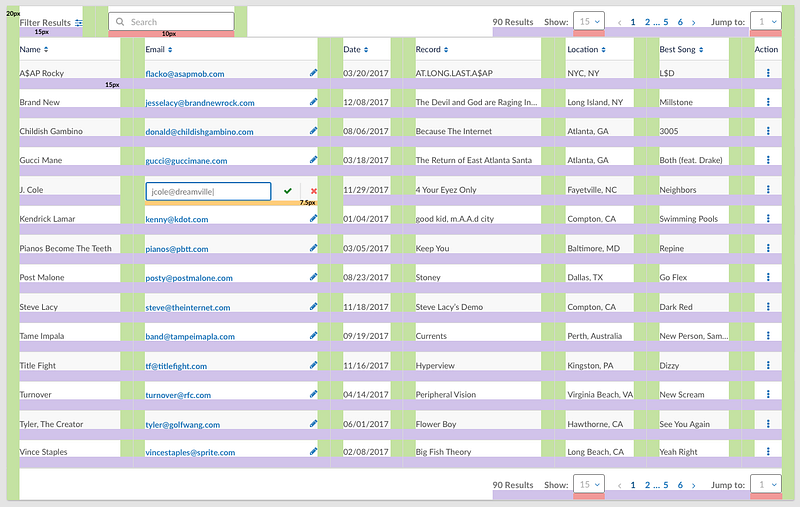
Task: Open three-dot menu for Title Fight row
Action: pos(768,366)
